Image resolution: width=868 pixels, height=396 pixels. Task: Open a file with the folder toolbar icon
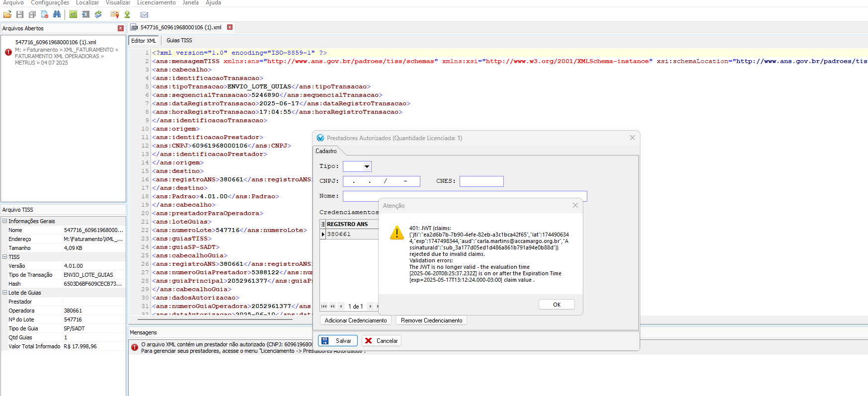tap(7, 14)
